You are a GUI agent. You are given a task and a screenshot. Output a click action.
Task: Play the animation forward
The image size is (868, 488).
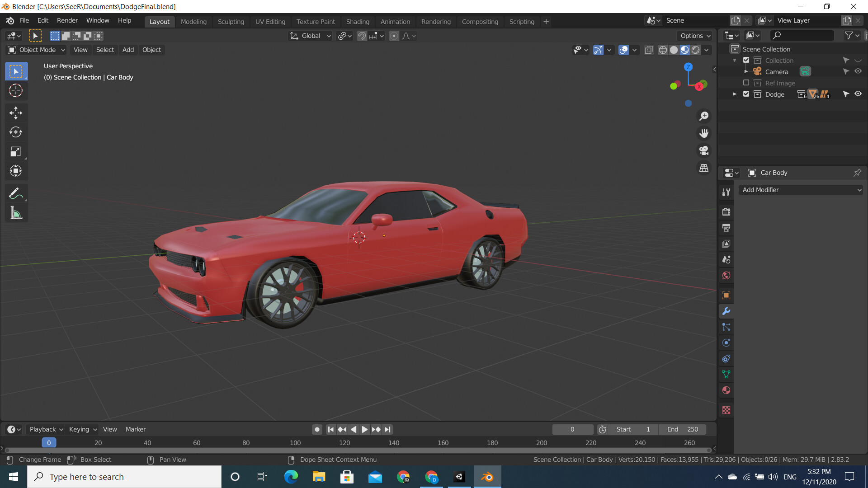(x=364, y=429)
